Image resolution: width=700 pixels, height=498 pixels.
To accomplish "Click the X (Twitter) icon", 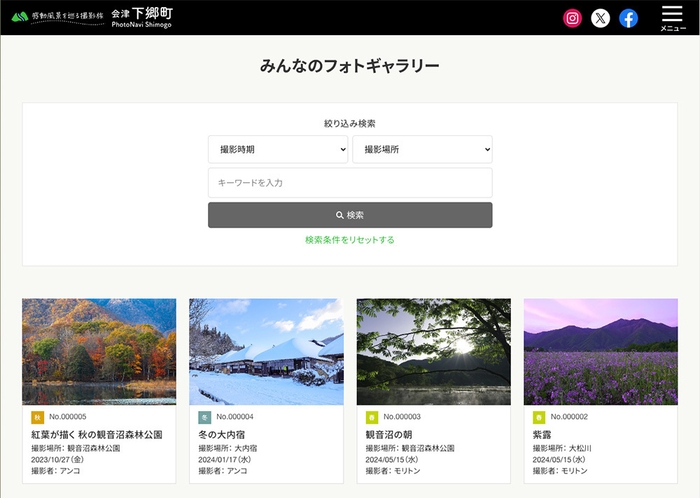I will coord(600,18).
